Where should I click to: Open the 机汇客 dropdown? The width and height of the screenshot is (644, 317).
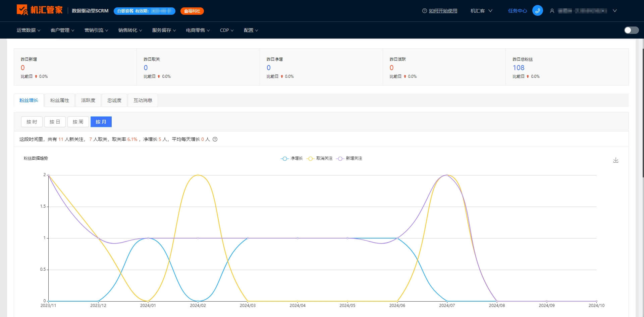[481, 11]
